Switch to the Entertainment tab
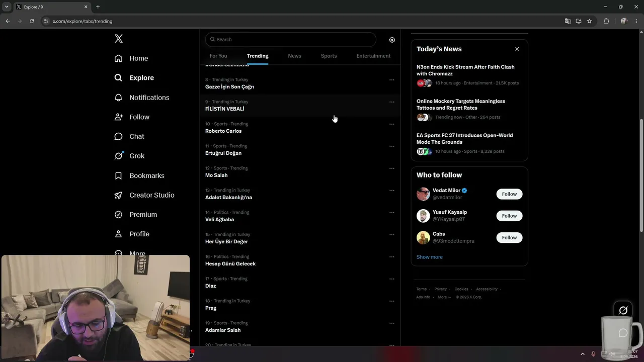 pos(373,56)
